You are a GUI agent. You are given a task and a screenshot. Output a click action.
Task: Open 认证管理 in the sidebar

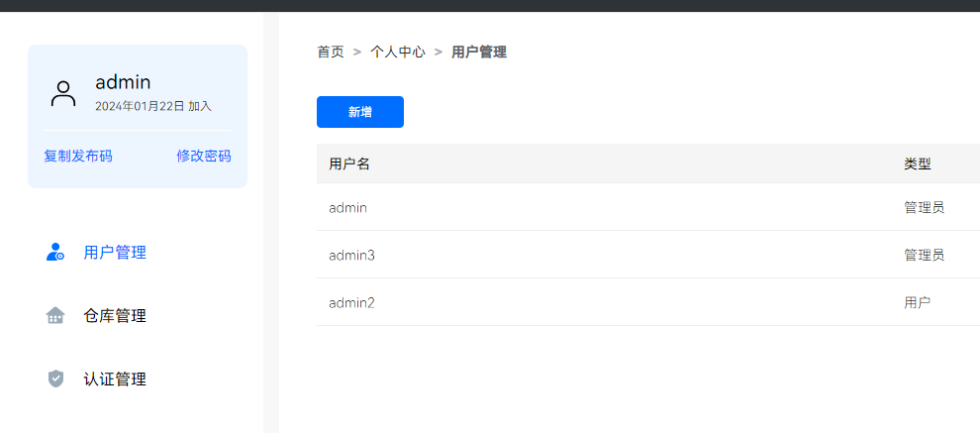(x=115, y=379)
